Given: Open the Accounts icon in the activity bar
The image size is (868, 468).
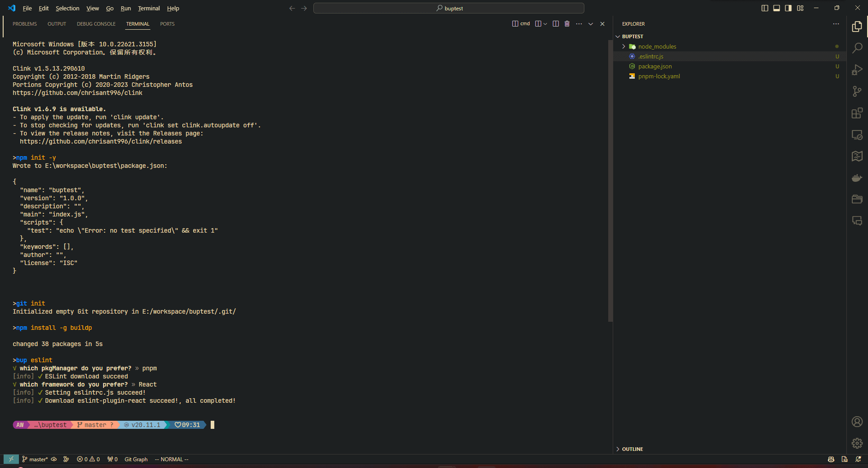Looking at the screenshot, I should [x=857, y=422].
